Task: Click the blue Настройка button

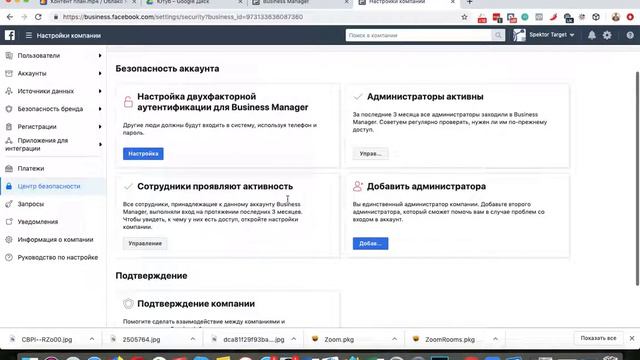Action: (143, 153)
